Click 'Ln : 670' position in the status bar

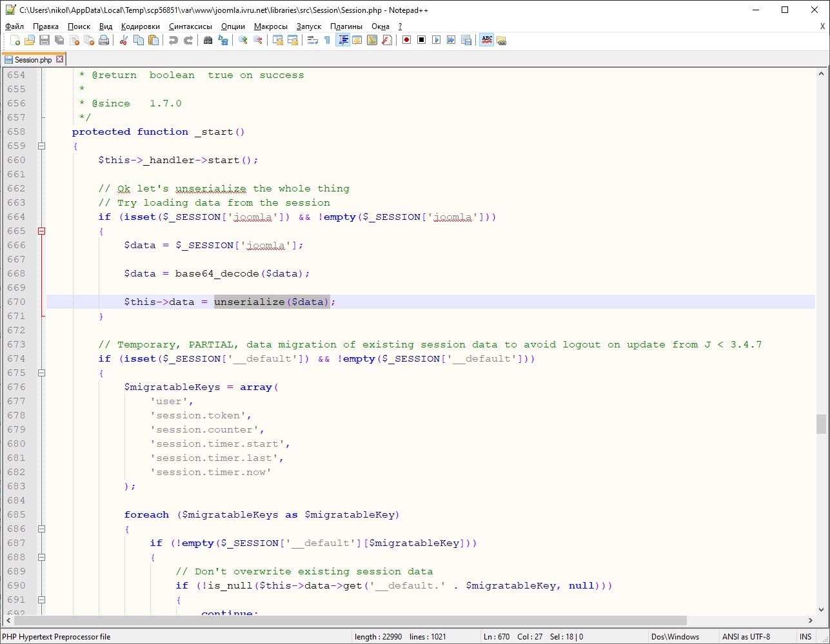coord(497,637)
